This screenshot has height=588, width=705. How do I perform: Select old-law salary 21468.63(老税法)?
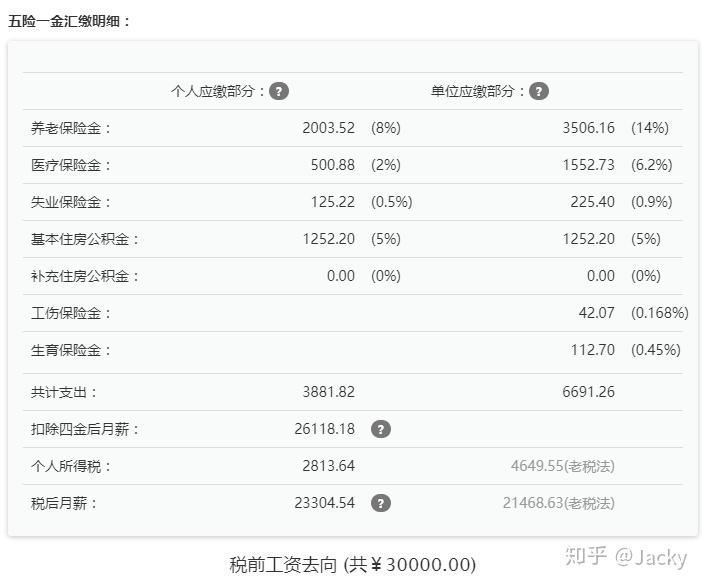558,503
